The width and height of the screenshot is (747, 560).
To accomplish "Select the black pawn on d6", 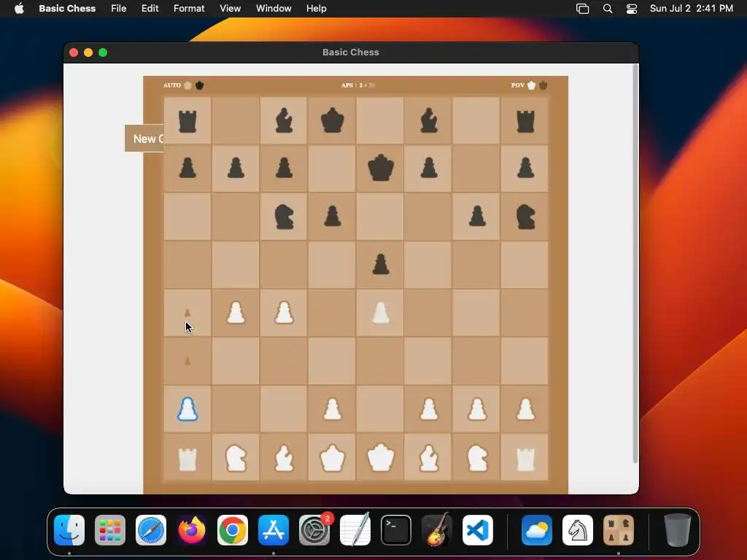I will click(x=332, y=216).
